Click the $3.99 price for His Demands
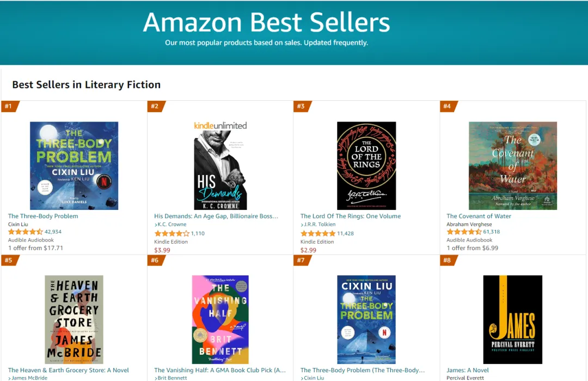 point(162,250)
